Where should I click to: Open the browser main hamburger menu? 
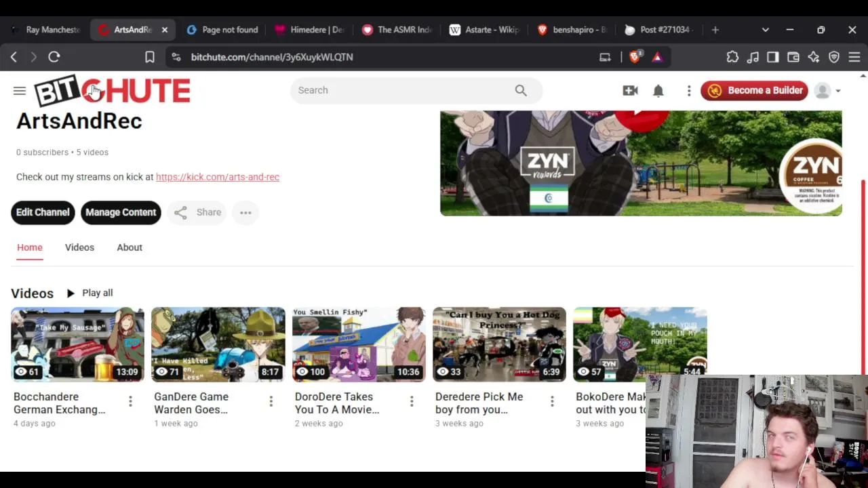854,57
